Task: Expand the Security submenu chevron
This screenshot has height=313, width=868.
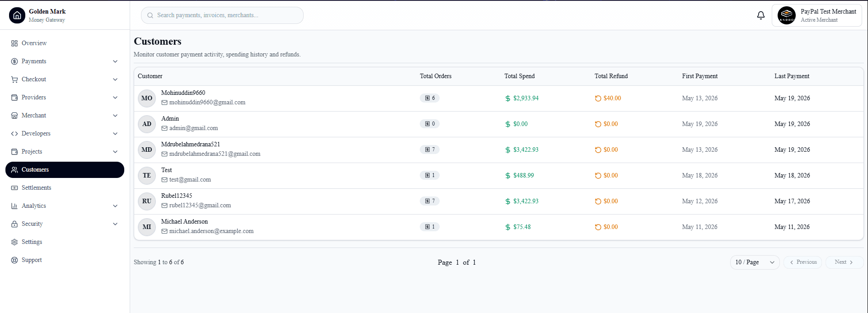Action: click(x=115, y=224)
